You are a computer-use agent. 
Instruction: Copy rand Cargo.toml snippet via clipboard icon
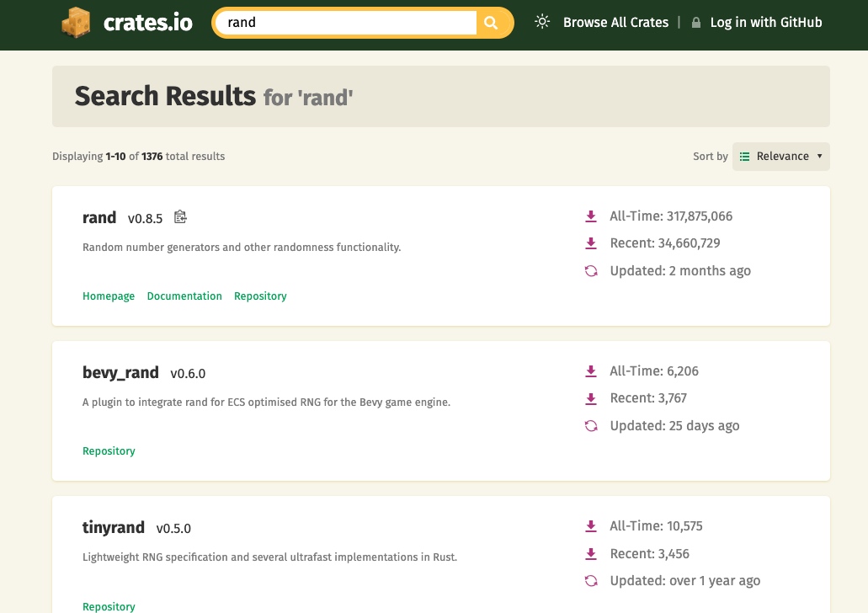point(180,217)
